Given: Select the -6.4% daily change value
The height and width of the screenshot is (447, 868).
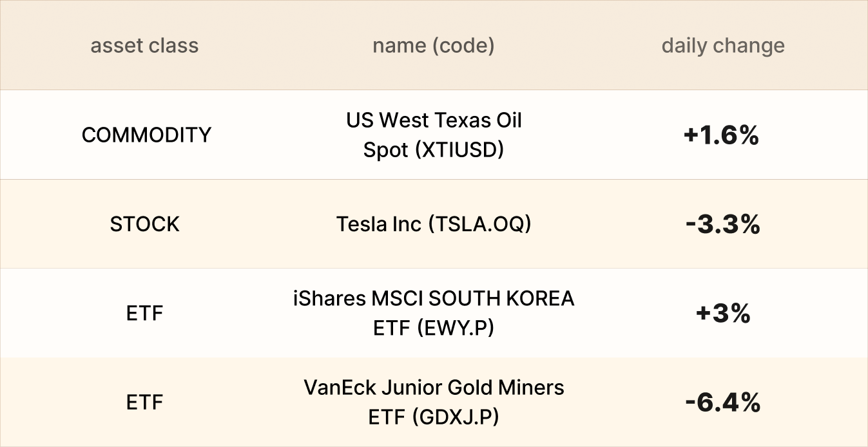Looking at the screenshot, I should point(723,403).
